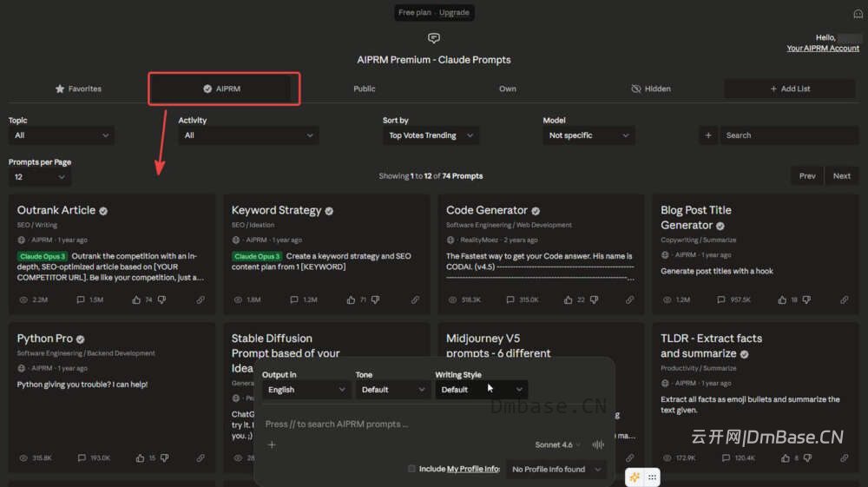Copy link of Outrank Article prompt
This screenshot has height=487, width=868.
pyautogui.click(x=201, y=299)
